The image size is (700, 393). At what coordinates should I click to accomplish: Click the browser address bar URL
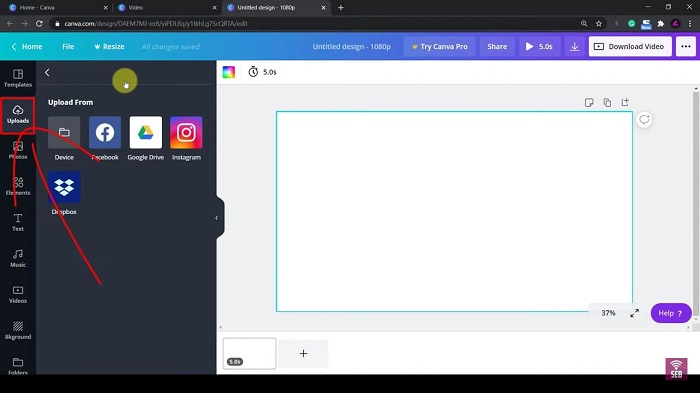pos(156,24)
